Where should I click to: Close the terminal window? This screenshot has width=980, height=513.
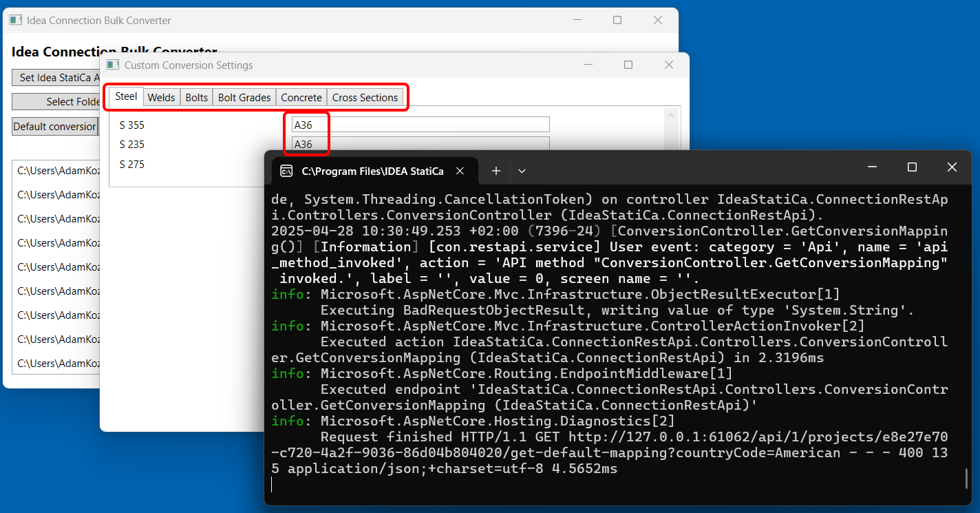(x=952, y=167)
